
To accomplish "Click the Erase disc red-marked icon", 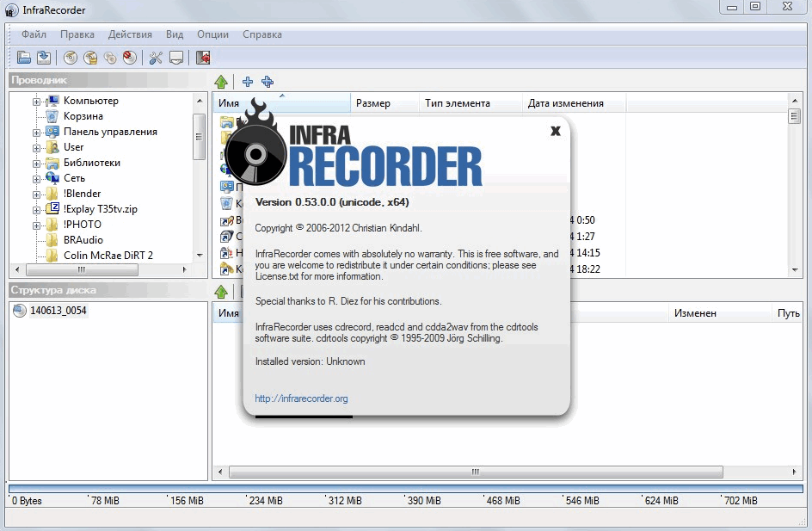I will point(130,58).
